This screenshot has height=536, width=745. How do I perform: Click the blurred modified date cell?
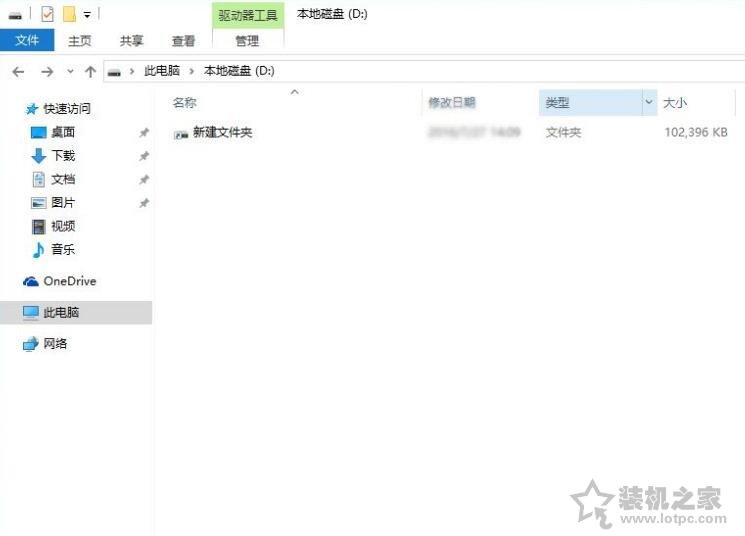point(474,132)
